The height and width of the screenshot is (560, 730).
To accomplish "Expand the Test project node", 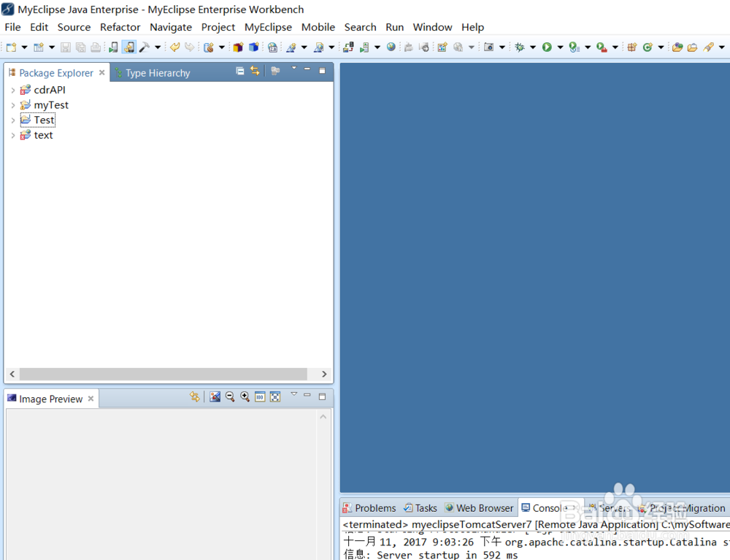I will click(x=13, y=120).
